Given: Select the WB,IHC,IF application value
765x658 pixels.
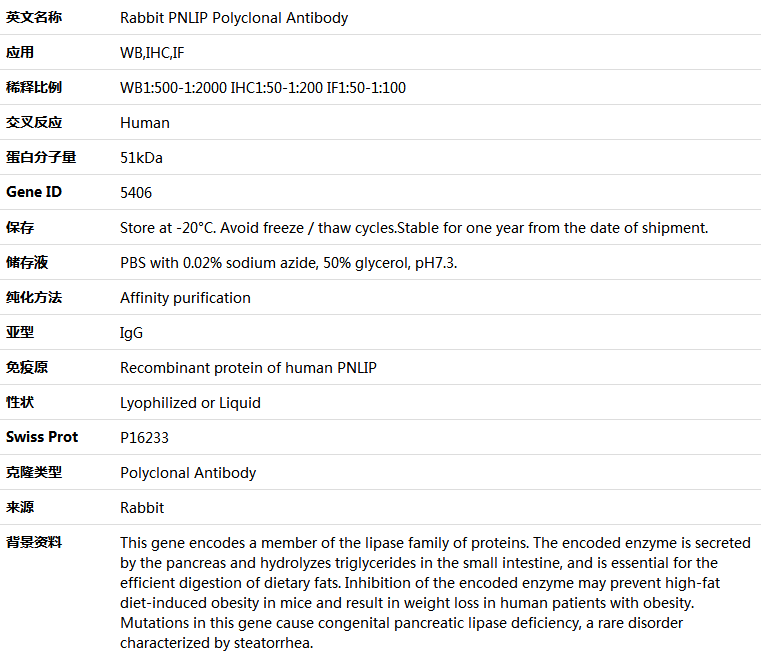Looking at the screenshot, I should point(152,53).
